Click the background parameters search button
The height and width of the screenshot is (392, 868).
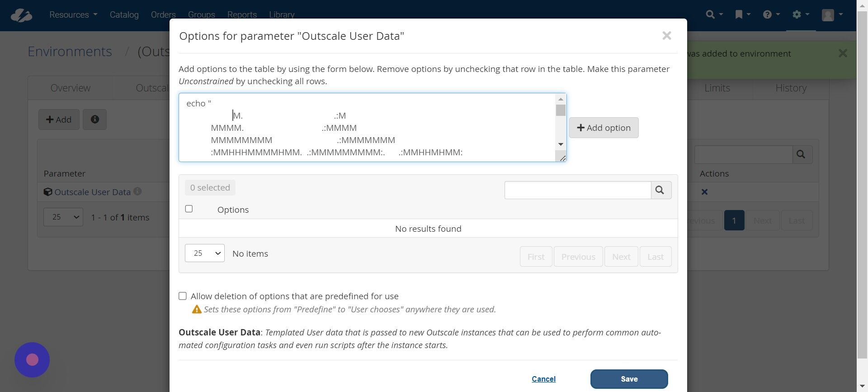[x=802, y=154]
